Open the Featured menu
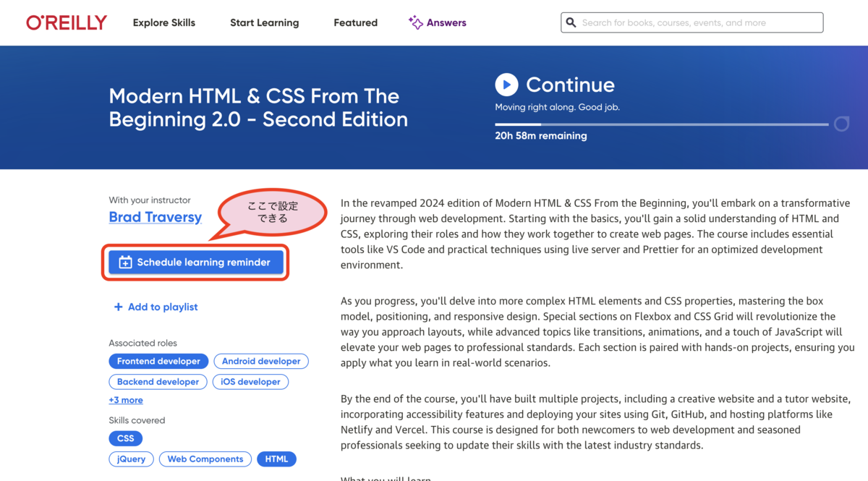868x481 pixels. (x=355, y=22)
